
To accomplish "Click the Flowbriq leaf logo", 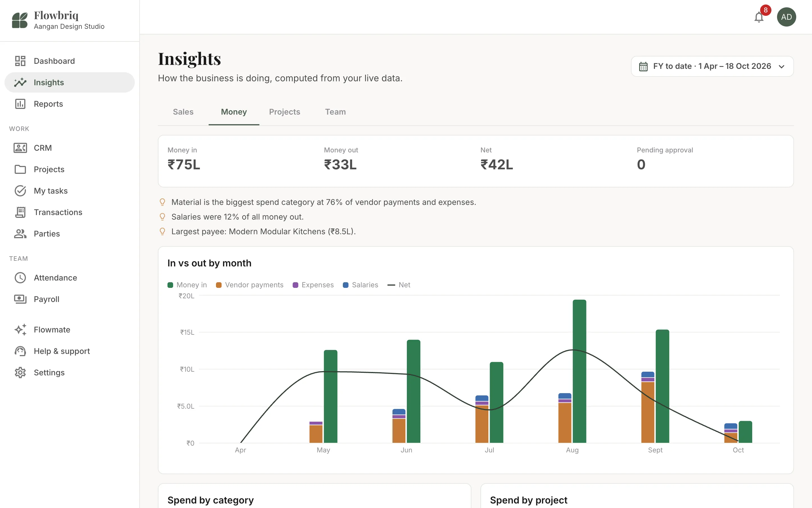I will 20,20.
